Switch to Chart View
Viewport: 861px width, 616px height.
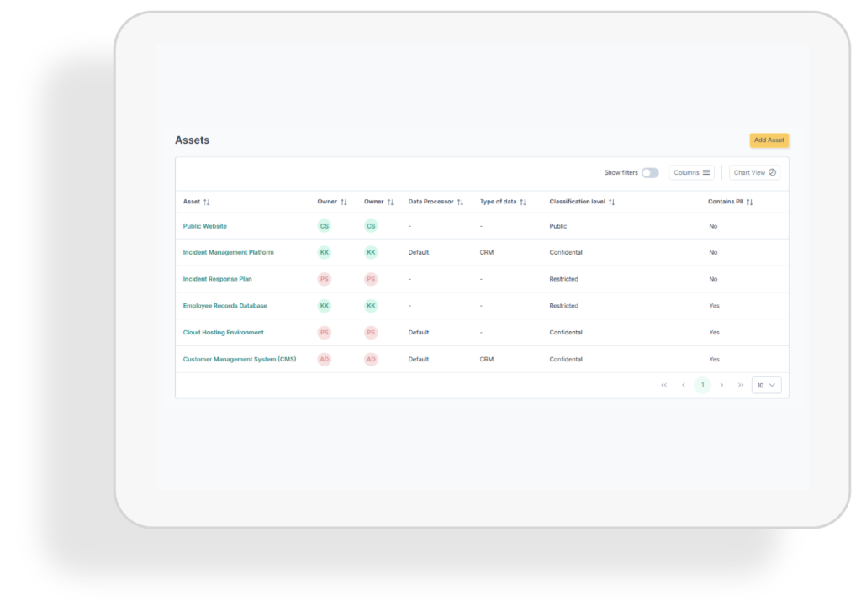click(x=754, y=173)
